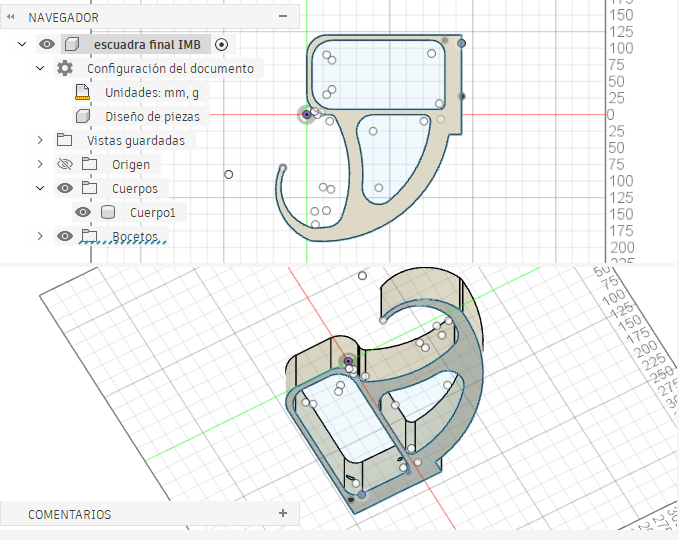Click the Cuerpo1 cylinder body icon
Image resolution: width=679 pixels, height=540 pixels.
(x=108, y=212)
